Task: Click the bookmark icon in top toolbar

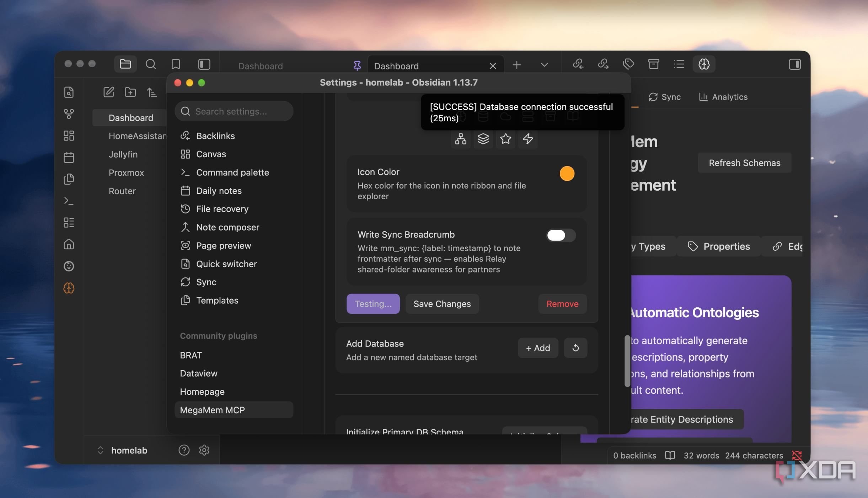Action: pyautogui.click(x=176, y=64)
